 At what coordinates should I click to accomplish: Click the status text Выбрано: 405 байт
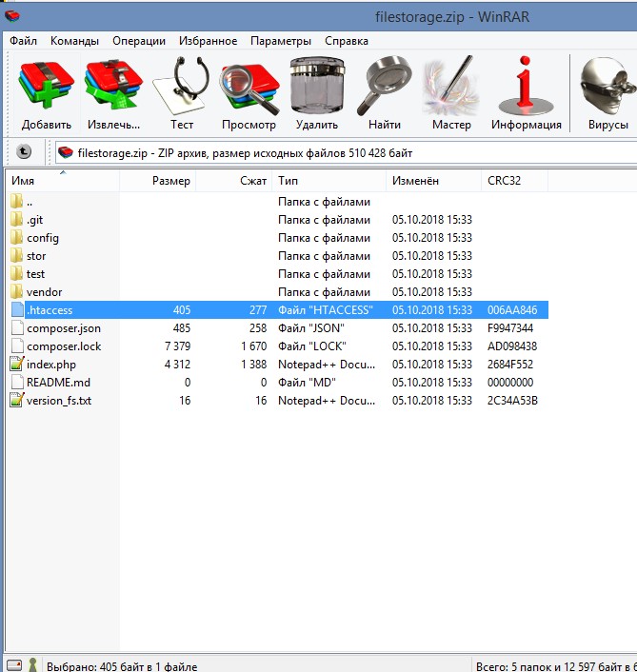tap(122, 666)
